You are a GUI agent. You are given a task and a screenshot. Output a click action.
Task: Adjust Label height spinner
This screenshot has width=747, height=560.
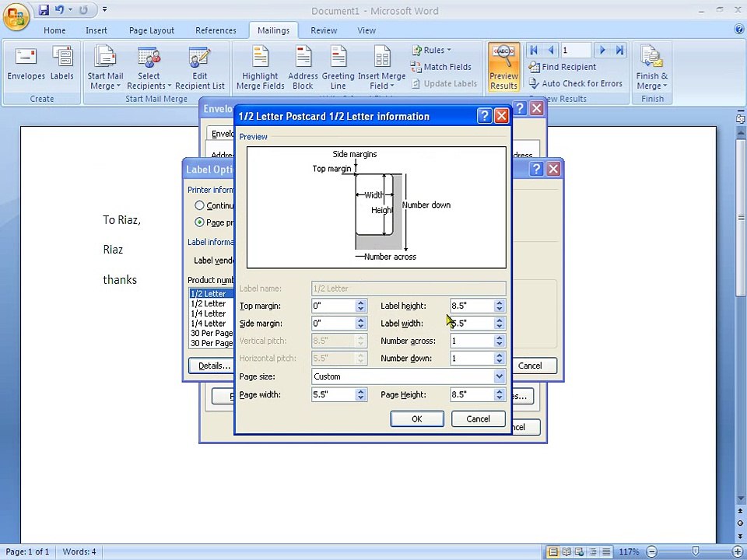(499, 306)
